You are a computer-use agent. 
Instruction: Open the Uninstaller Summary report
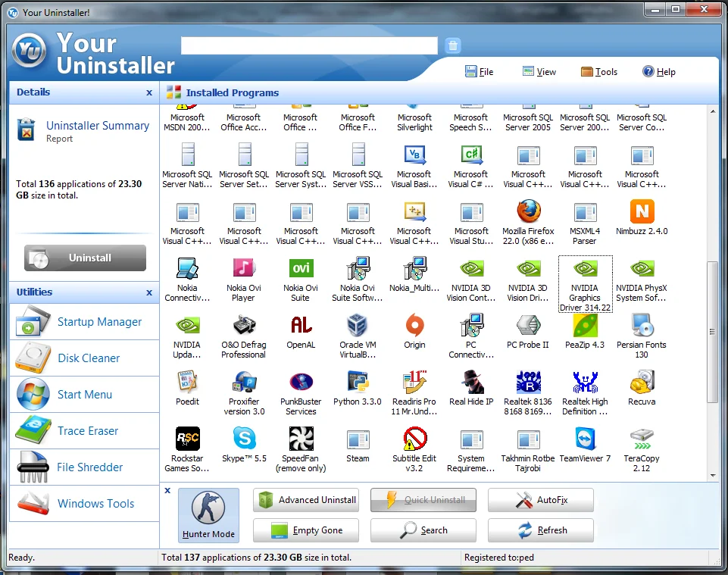pos(98,126)
